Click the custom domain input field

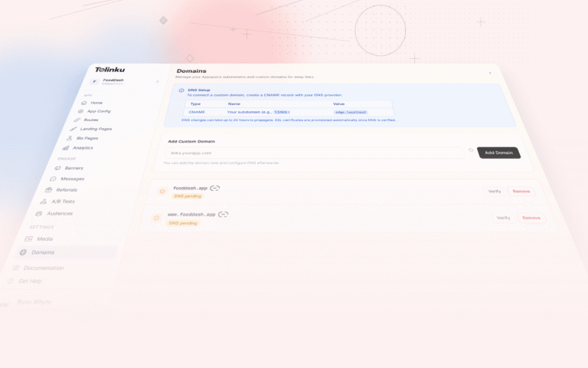point(314,153)
